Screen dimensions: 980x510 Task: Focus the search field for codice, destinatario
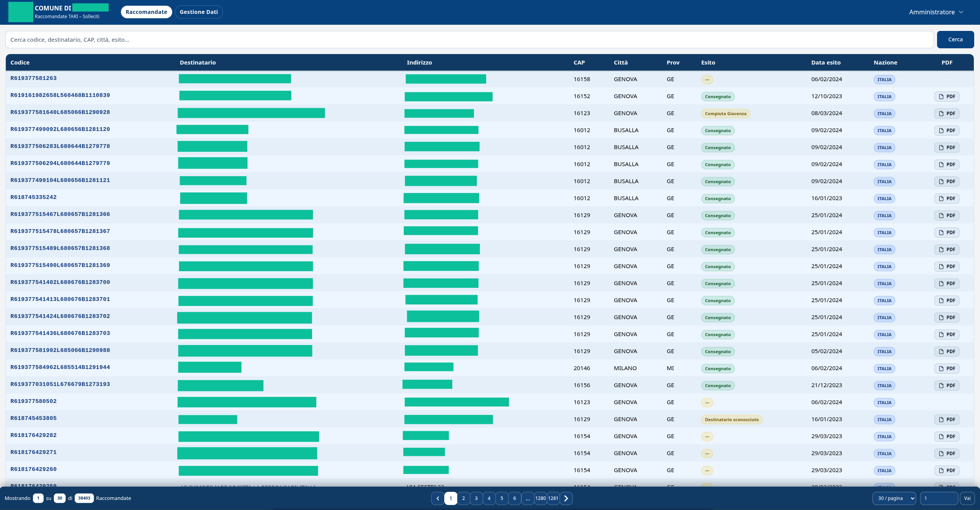pyautogui.click(x=470, y=40)
